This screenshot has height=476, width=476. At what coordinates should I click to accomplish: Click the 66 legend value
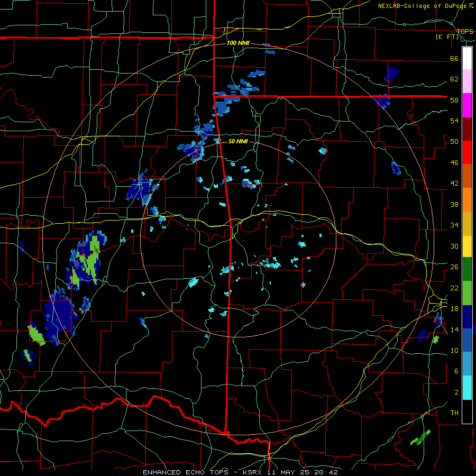[454, 58]
